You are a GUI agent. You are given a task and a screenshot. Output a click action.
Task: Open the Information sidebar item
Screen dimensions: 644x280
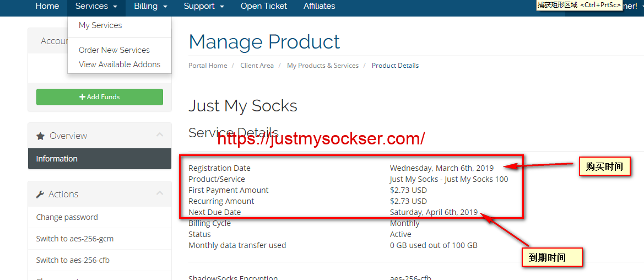pyautogui.click(x=57, y=159)
